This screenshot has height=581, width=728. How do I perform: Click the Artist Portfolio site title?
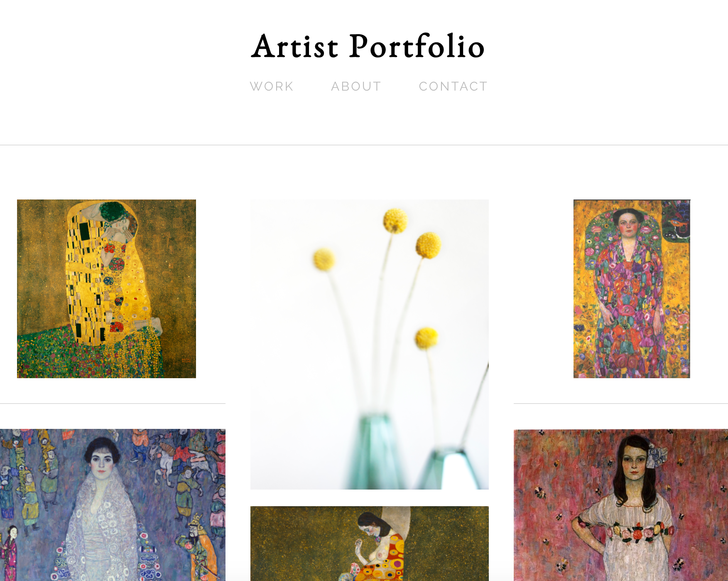click(x=368, y=46)
